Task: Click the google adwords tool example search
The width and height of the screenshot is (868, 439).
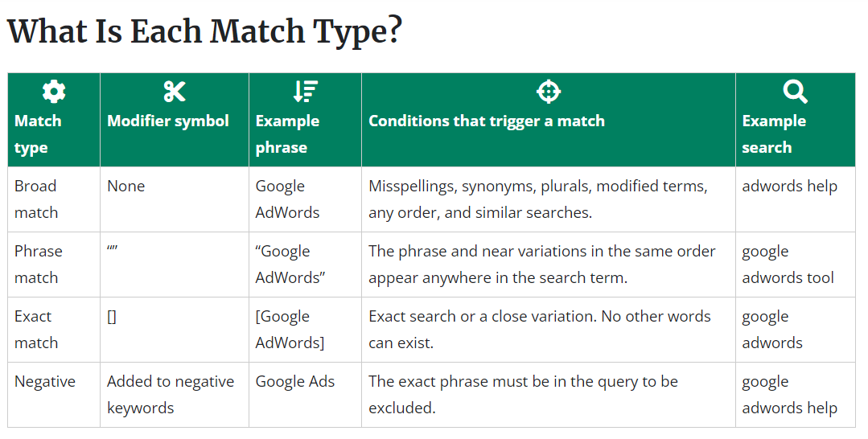Action: [788, 264]
